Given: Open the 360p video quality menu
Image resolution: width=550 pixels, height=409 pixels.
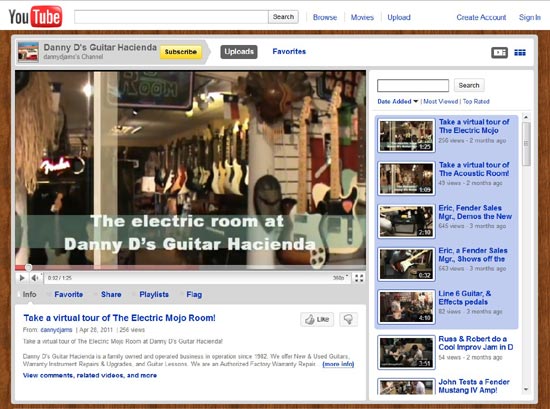Looking at the screenshot, I should click(340, 278).
